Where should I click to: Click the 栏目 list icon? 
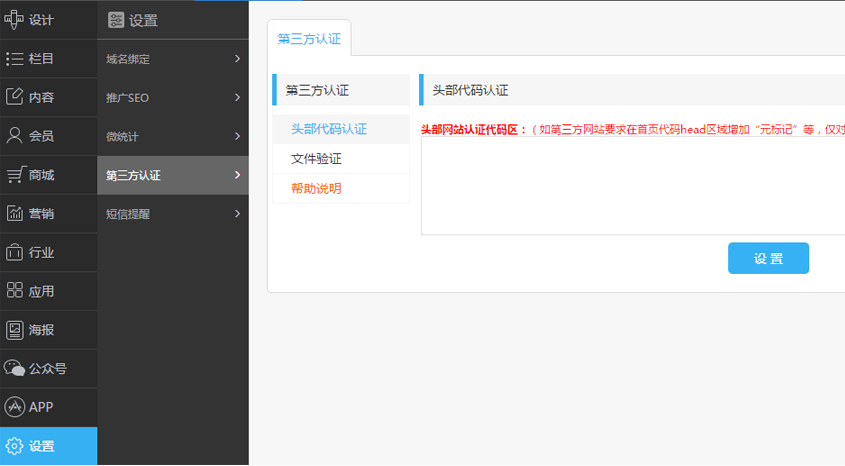pyautogui.click(x=14, y=59)
